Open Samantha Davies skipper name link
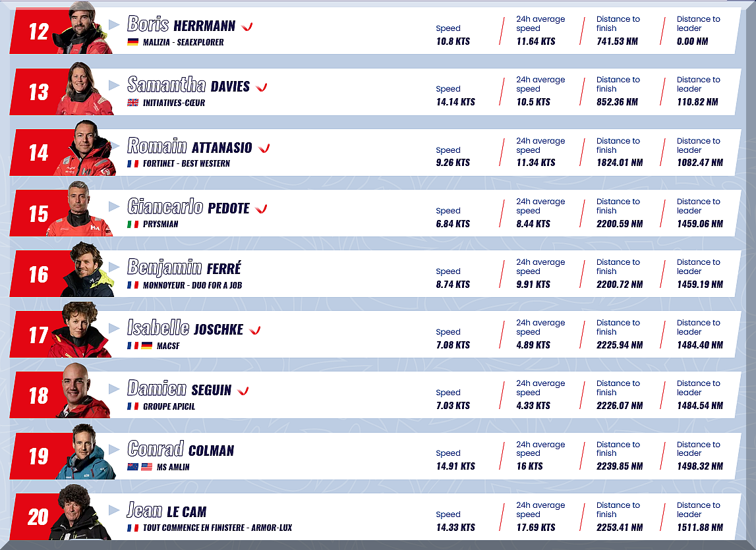This screenshot has width=756, height=550. [189, 86]
